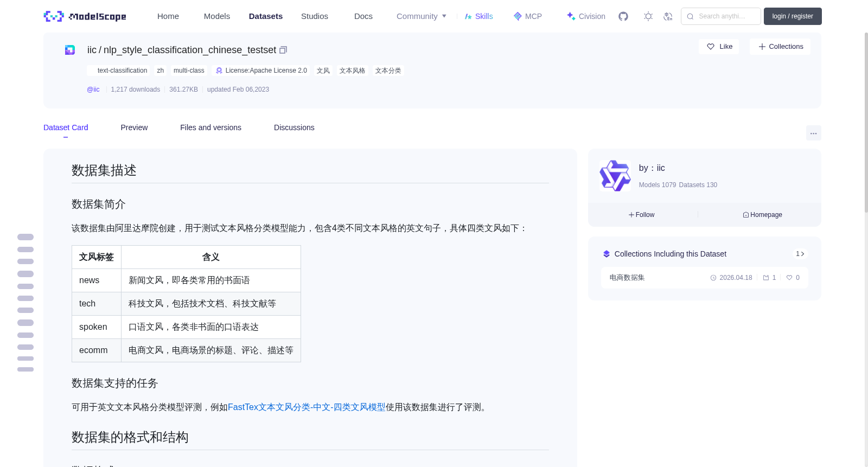The width and height of the screenshot is (868, 467).
Task: Click the collections stack icon
Action: pyautogui.click(x=607, y=254)
